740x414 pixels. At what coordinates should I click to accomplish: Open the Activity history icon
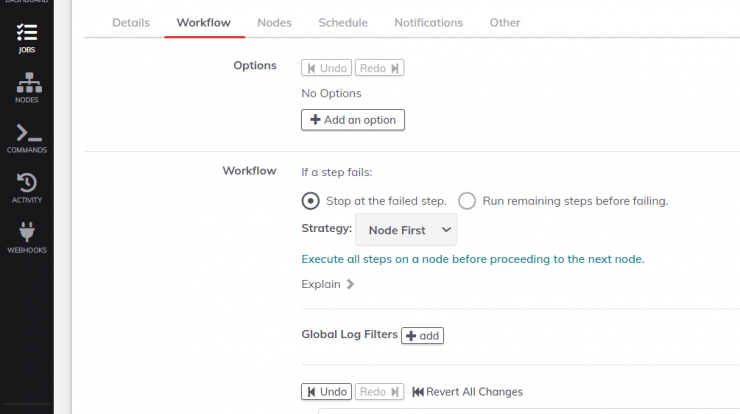point(27,188)
